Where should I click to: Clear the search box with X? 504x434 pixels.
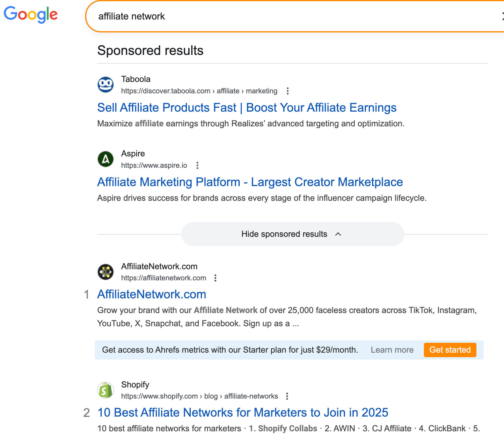[502, 16]
